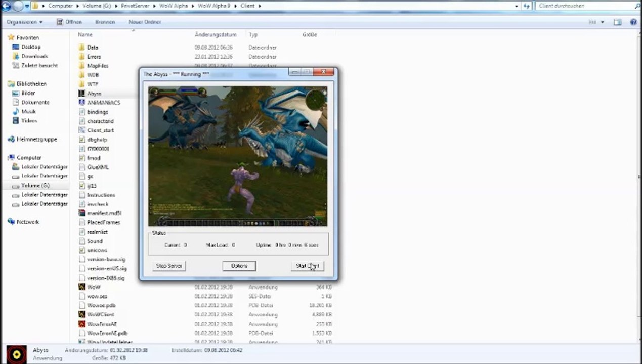Select the WoW application icon
The image size is (642, 364).
pos(82,287)
